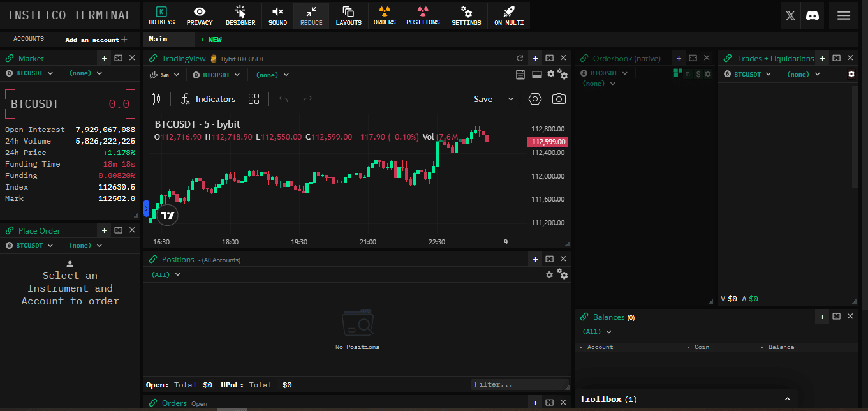Change the chart candle style
This screenshot has height=411, width=868.
pyautogui.click(x=156, y=99)
